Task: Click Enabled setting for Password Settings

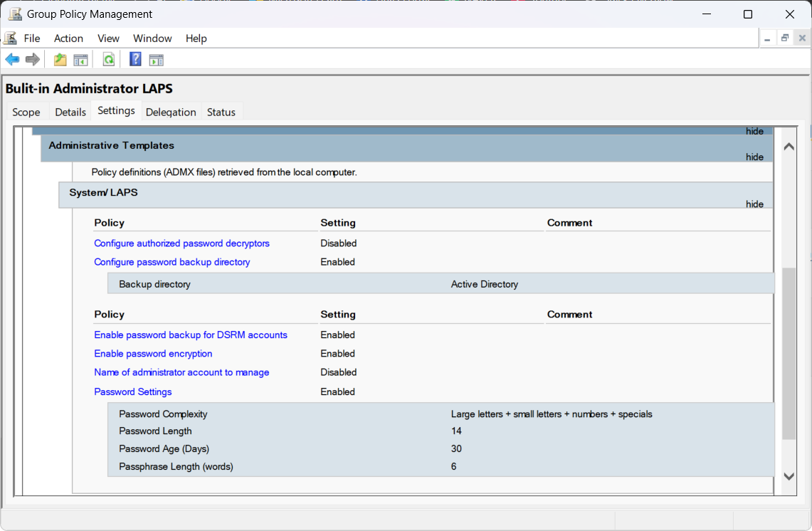Action: (x=337, y=391)
